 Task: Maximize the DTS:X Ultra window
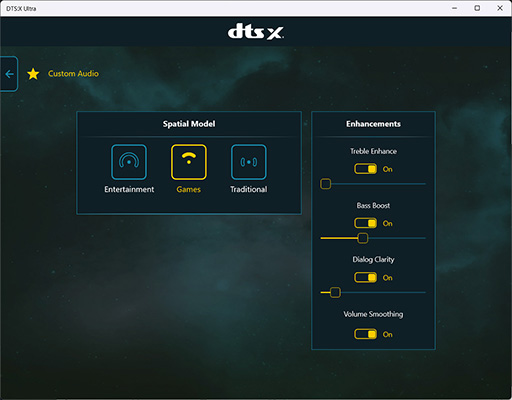477,8
